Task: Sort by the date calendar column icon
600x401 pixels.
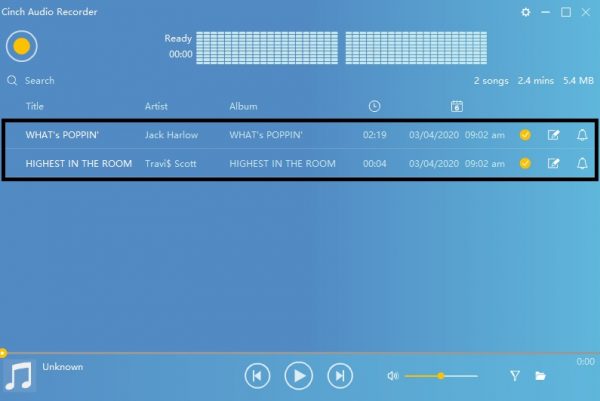Action: pos(457,106)
